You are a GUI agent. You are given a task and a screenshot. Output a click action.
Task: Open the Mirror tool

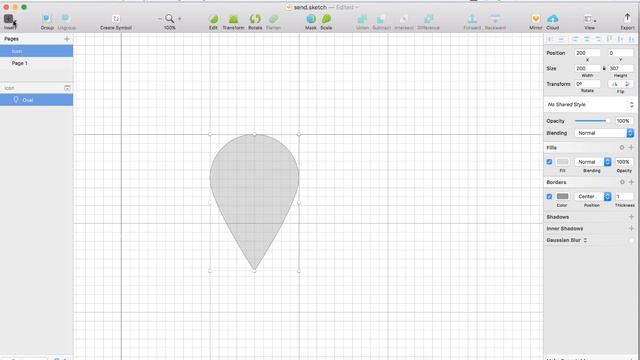coord(536,19)
